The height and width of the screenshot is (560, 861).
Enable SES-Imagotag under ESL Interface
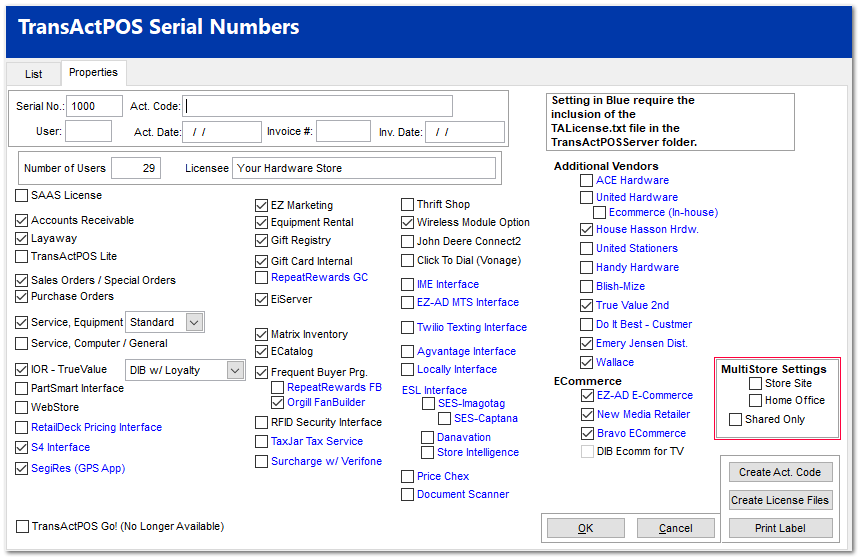tap(428, 404)
